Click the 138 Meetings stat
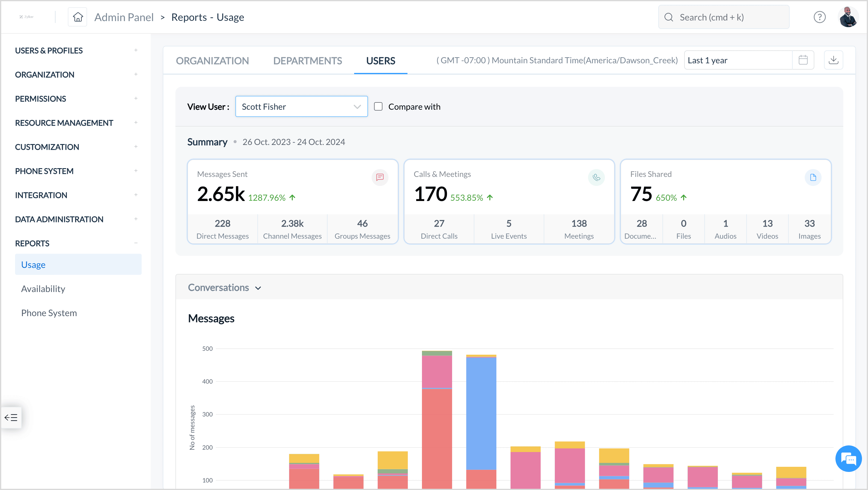The image size is (868, 490). [579, 229]
